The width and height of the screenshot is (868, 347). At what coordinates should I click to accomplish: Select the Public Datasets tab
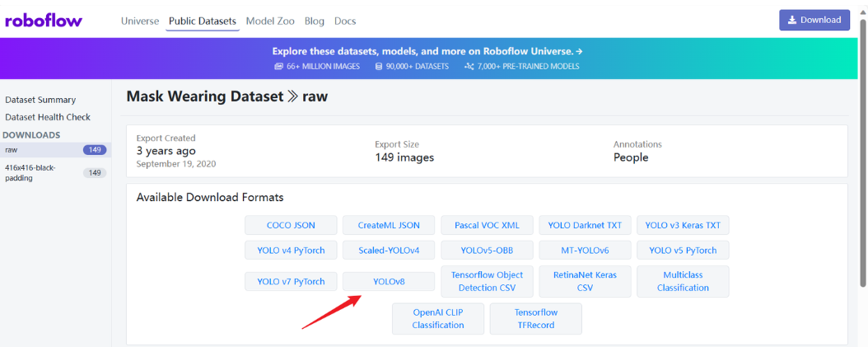point(203,21)
